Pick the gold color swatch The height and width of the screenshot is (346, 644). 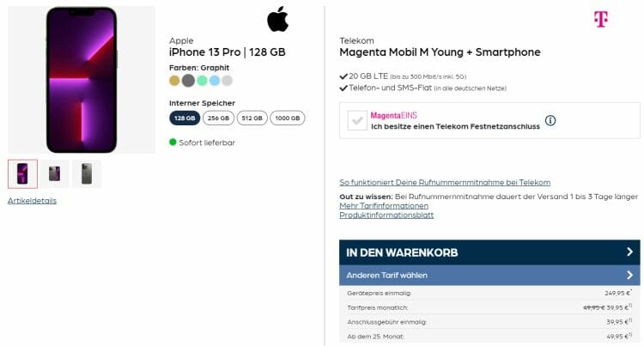pyautogui.click(x=175, y=81)
